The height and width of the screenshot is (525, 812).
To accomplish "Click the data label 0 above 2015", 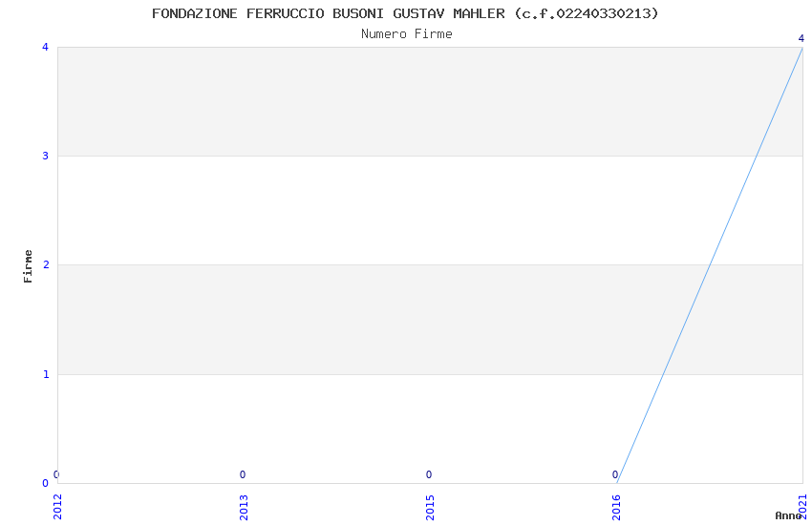I will (x=429, y=474).
